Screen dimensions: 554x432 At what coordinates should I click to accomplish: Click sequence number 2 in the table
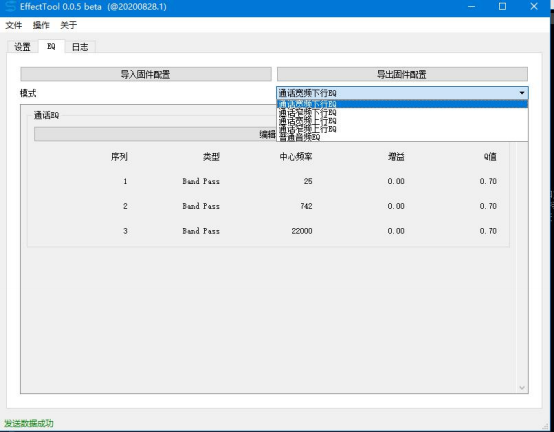pyautogui.click(x=125, y=206)
